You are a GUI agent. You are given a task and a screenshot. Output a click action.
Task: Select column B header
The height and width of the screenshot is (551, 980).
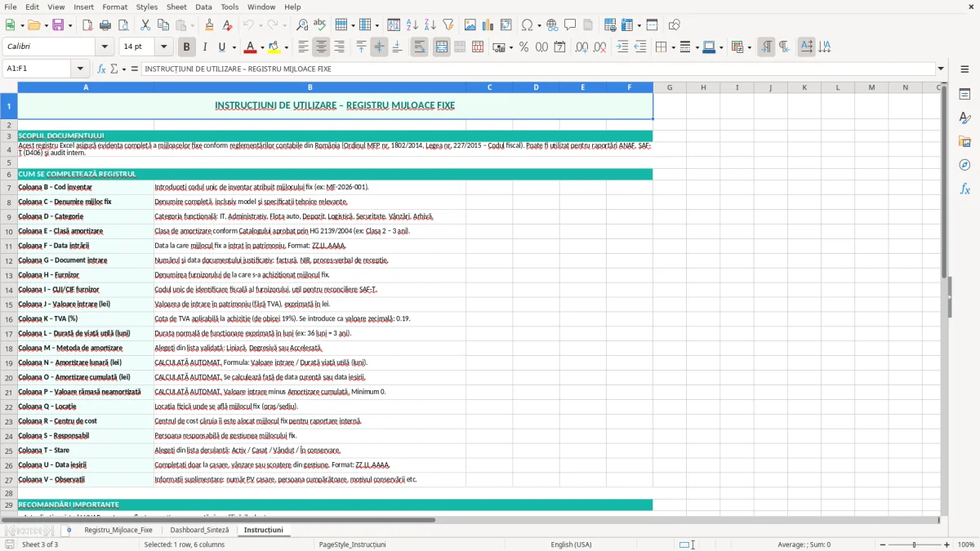(310, 87)
